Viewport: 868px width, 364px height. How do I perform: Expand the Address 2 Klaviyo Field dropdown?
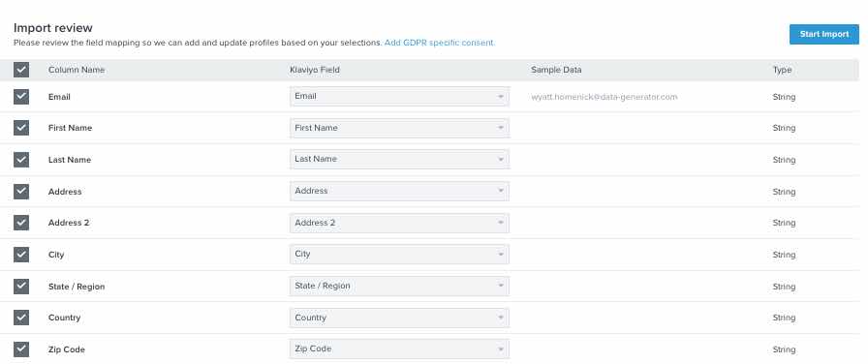(399, 223)
